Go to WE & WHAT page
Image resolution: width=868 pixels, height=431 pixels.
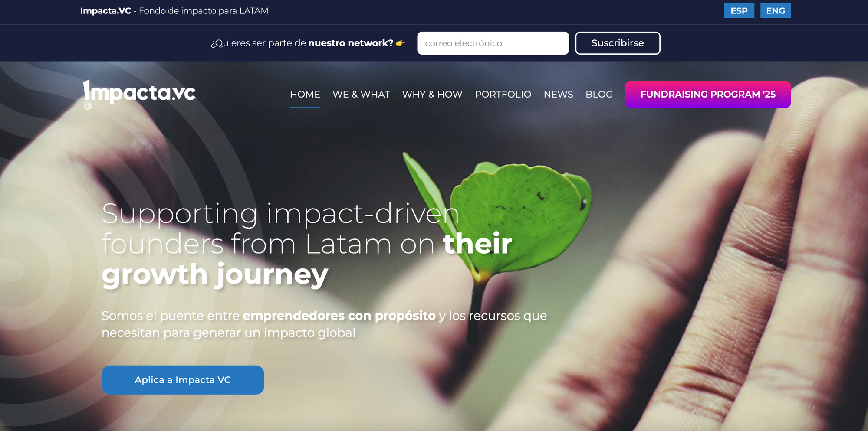361,95
